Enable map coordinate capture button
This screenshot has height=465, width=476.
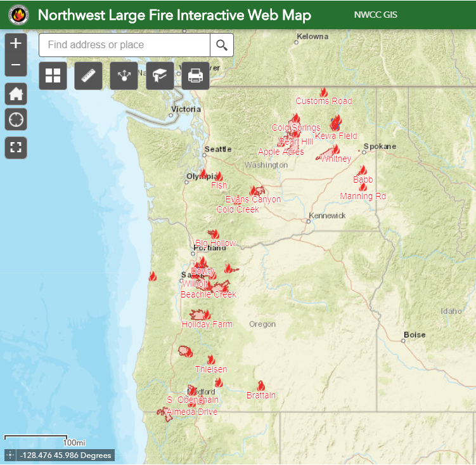coord(10,455)
